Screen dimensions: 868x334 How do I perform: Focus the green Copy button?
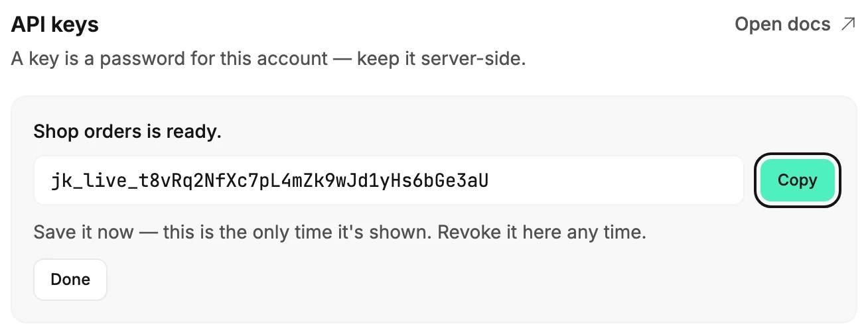tap(797, 180)
